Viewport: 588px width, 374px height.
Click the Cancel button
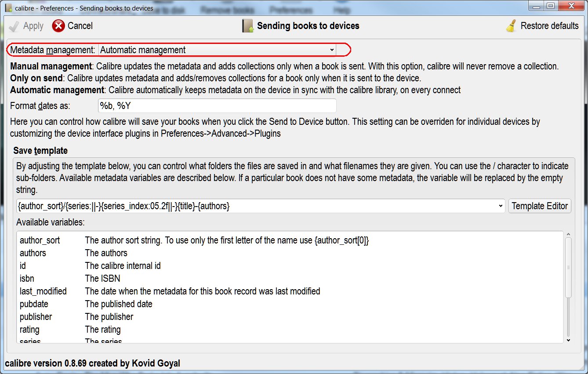click(x=73, y=26)
